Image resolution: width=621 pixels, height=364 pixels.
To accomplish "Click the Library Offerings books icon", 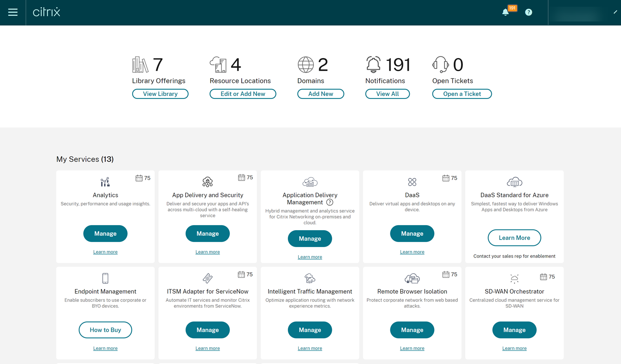I will click(140, 65).
